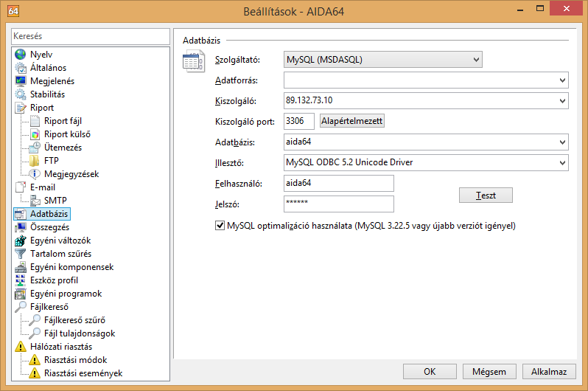Select Tartalom szűrés entry
The width and height of the screenshot is (588, 391).
(x=60, y=254)
